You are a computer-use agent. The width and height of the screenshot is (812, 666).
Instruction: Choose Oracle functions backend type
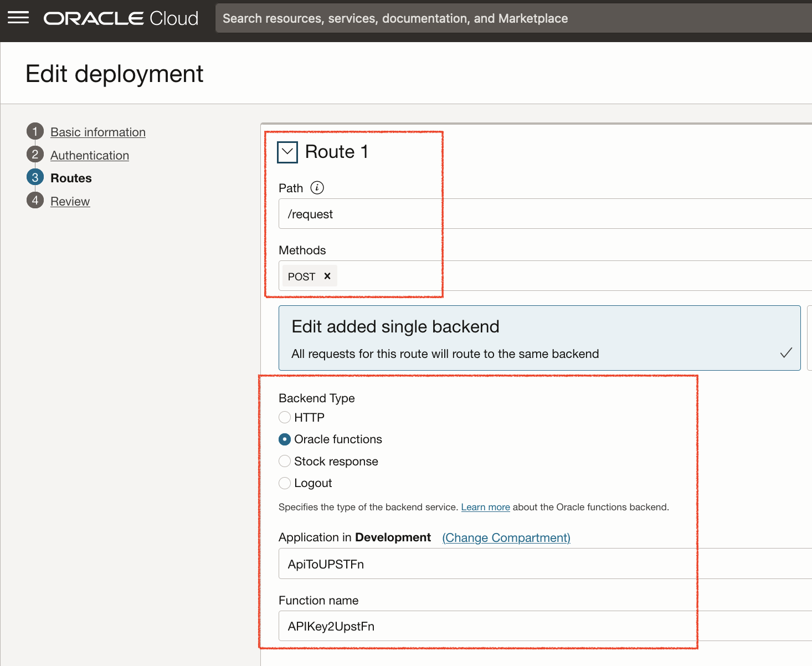[x=285, y=439]
